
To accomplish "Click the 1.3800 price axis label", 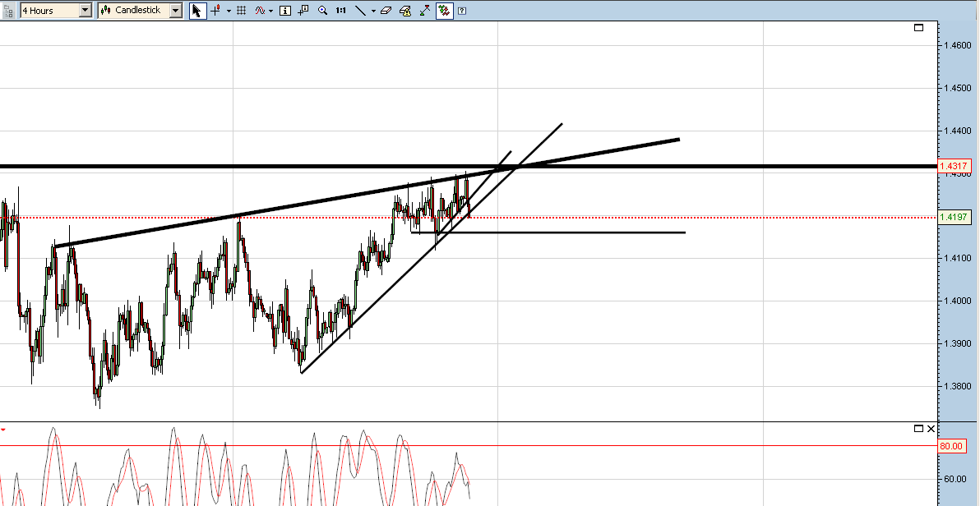I will (x=958, y=386).
